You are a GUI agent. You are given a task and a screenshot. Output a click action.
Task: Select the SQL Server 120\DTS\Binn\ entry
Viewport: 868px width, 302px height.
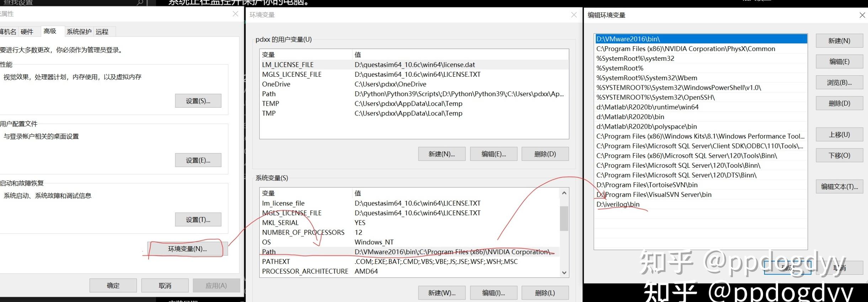point(701,175)
